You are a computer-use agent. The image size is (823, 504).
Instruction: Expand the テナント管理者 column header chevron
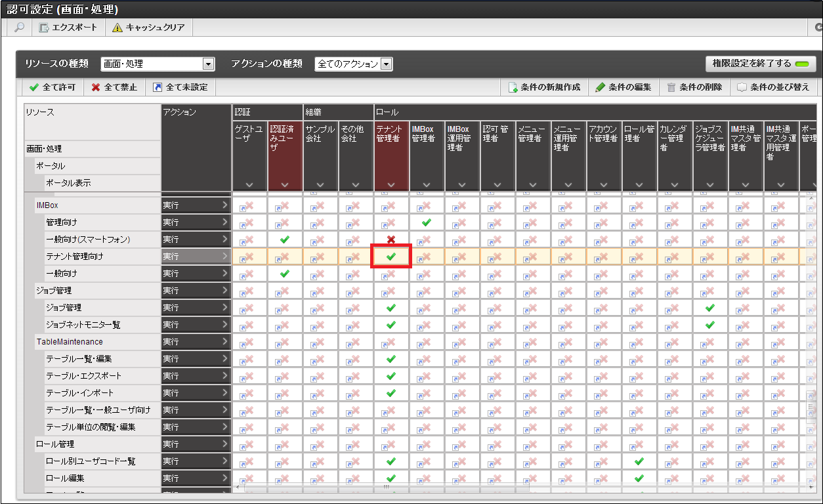point(391,185)
